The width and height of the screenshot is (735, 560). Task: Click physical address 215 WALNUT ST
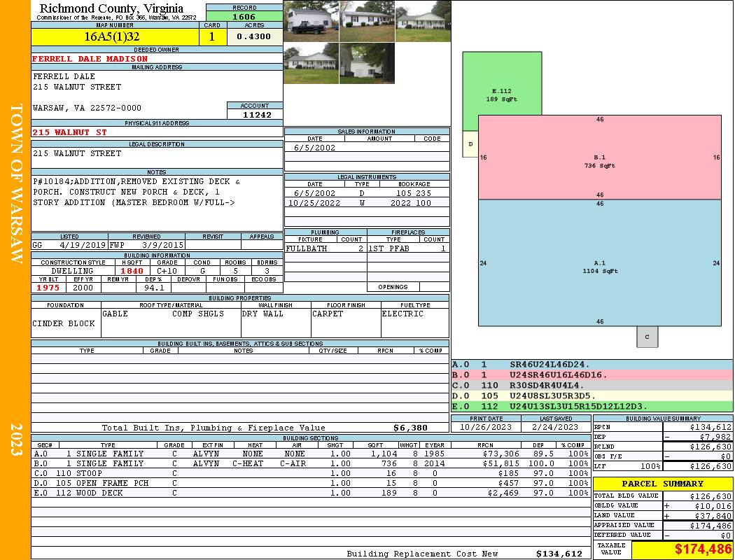point(69,132)
